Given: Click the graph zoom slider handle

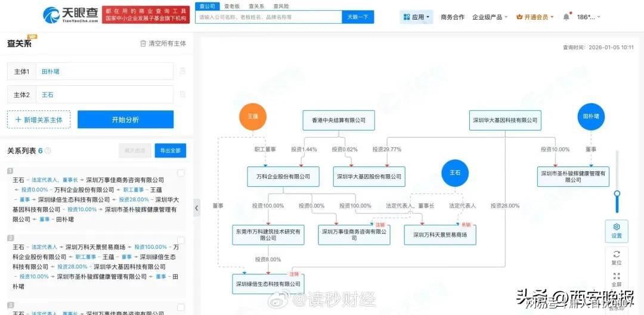Looking at the screenshot, I should coord(617,193).
